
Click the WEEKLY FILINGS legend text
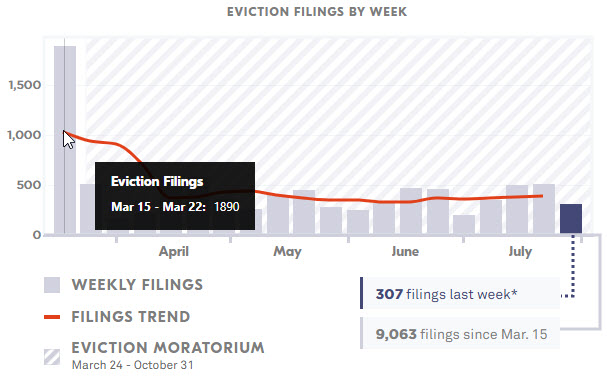click(x=137, y=285)
